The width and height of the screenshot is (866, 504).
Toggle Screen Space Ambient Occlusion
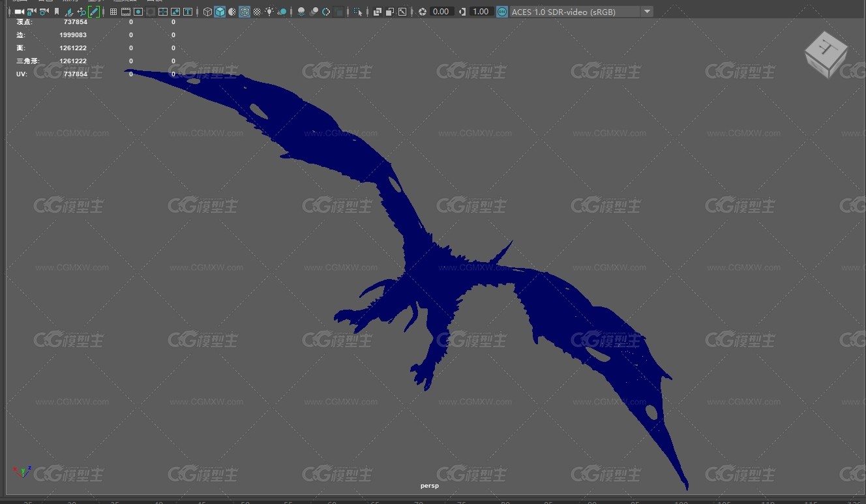[x=301, y=12]
